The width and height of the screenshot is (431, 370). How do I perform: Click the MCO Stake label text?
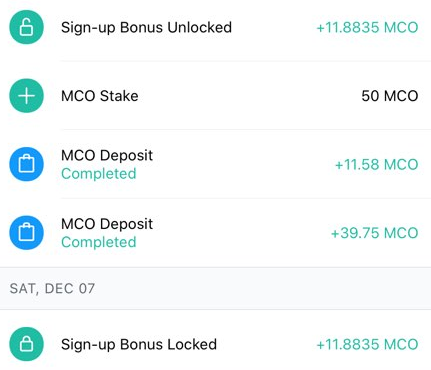100,96
